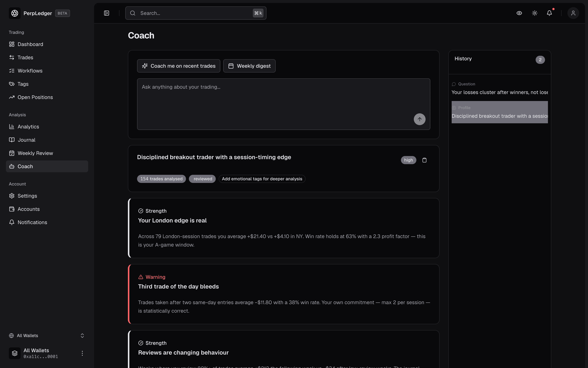Screen dimensions: 588x368
Task: Open Settings page
Action: click(x=47, y=196)
